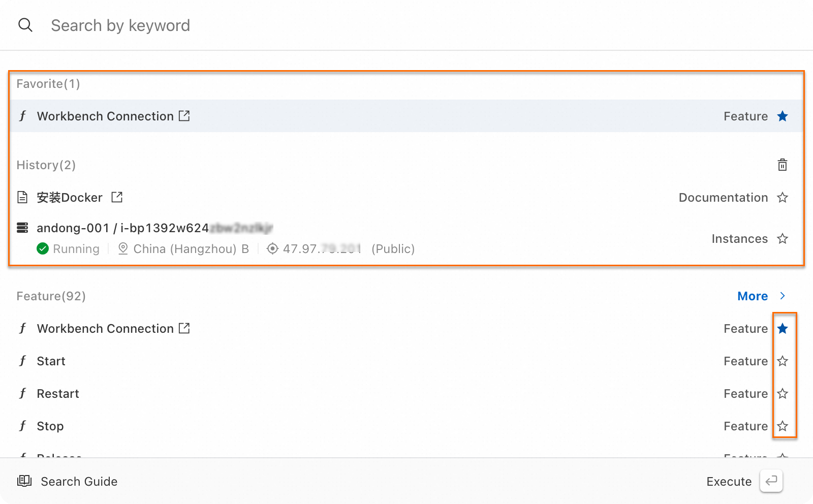
Task: Favorite the 安装Docker documentation item
Action: point(782,198)
